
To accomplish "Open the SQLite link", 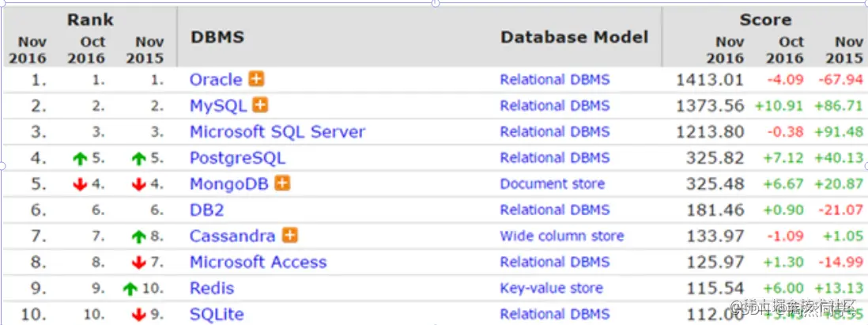I will point(217,314).
